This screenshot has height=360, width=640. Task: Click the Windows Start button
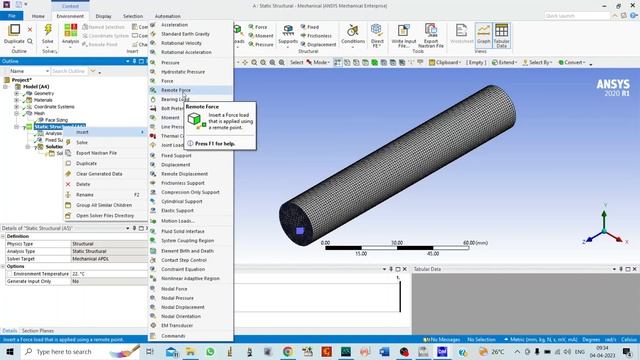click(10, 351)
